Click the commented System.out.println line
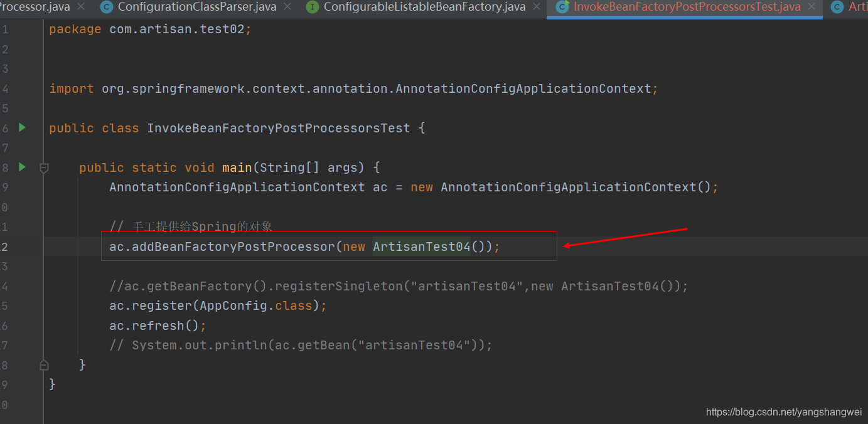This screenshot has height=424, width=868. click(x=301, y=345)
